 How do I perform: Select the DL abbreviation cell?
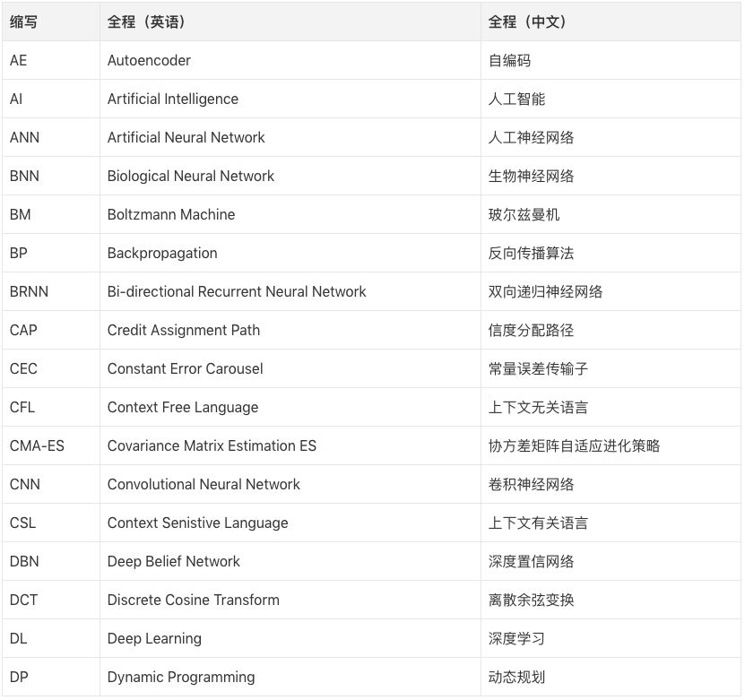pos(51,638)
